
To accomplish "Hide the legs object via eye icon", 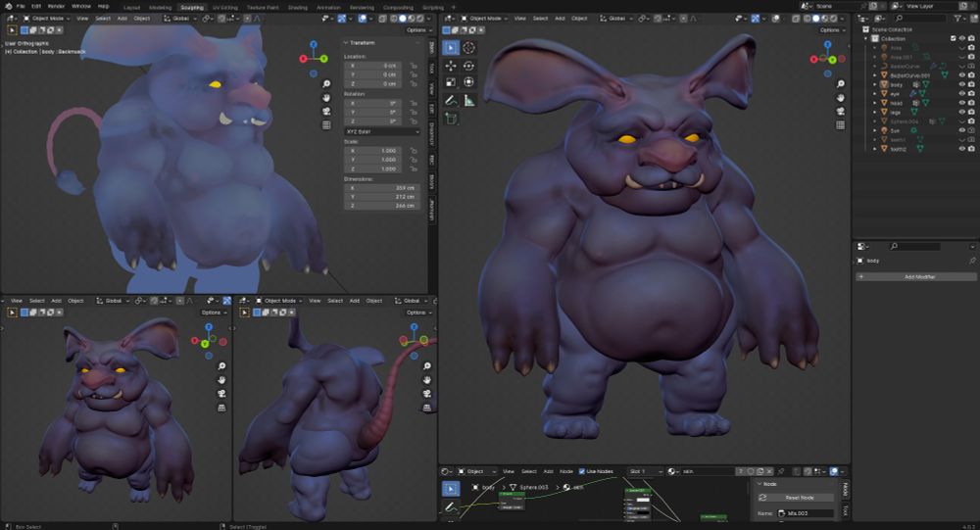I will click(x=962, y=112).
